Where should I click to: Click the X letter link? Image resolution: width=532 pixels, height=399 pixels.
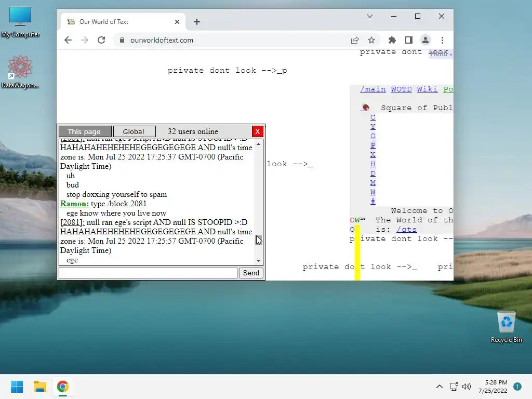[x=373, y=154]
